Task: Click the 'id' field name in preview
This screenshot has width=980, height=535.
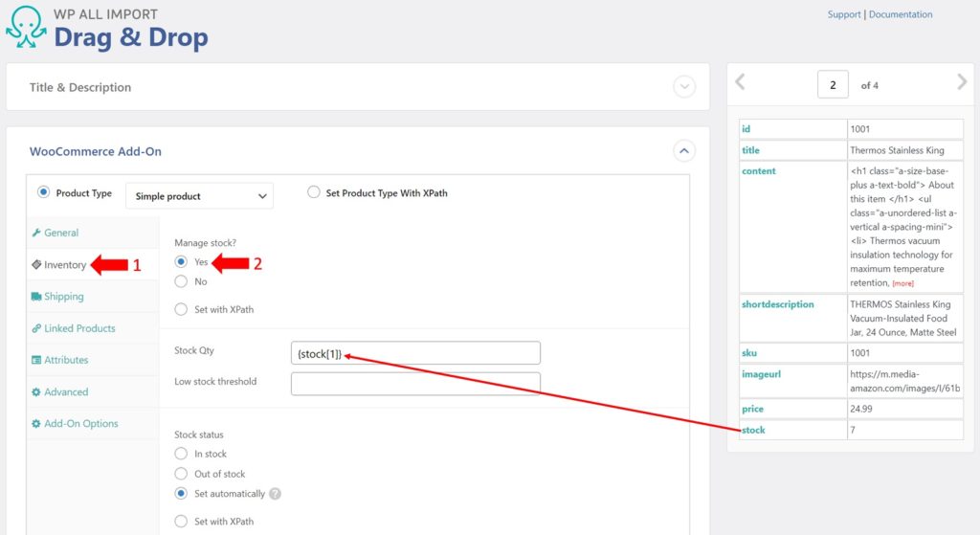Action: (746, 129)
